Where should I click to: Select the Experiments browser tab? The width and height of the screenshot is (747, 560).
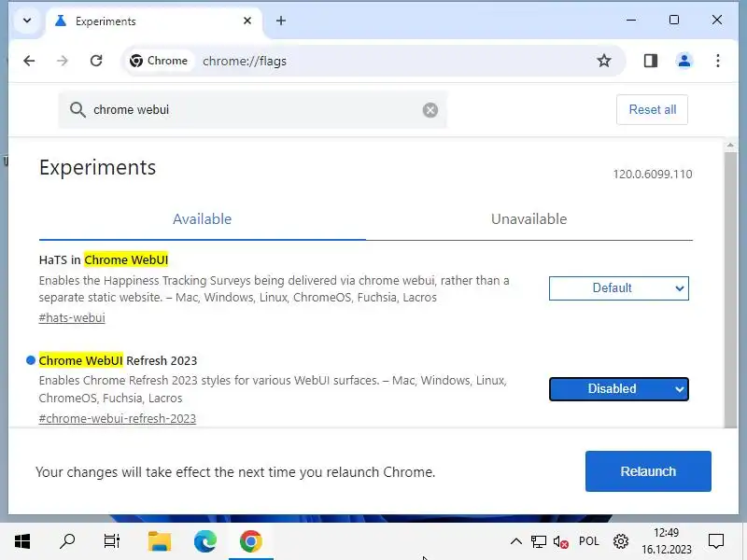click(x=154, y=21)
